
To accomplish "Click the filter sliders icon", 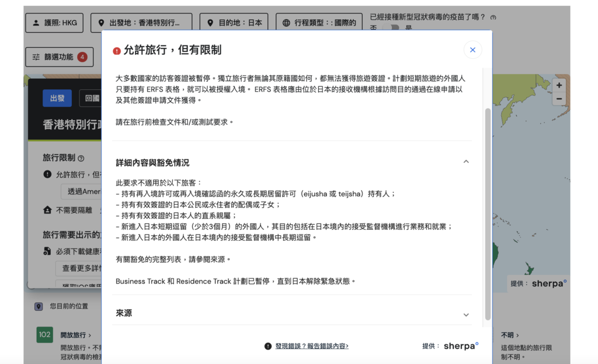I will pyautogui.click(x=36, y=57).
